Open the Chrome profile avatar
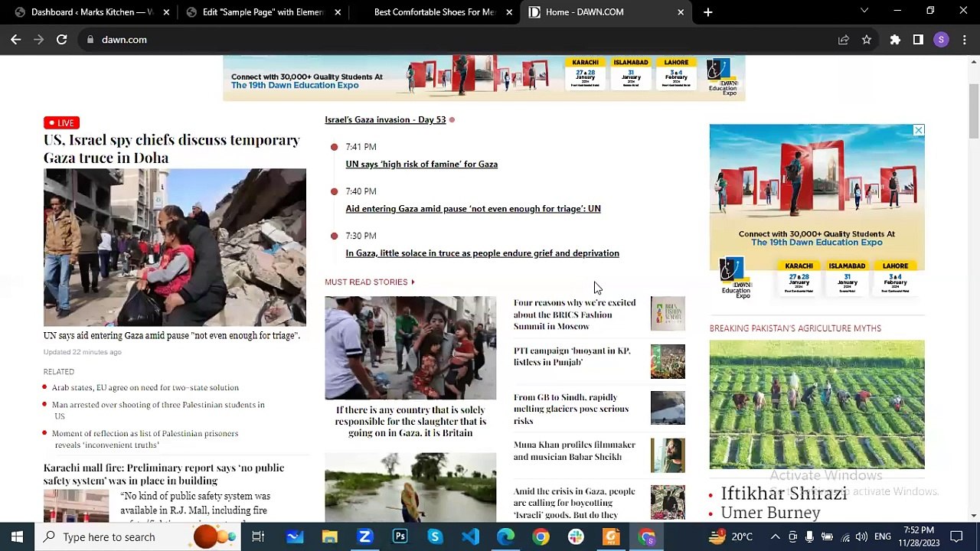The height and width of the screenshot is (551, 980). pos(941,40)
